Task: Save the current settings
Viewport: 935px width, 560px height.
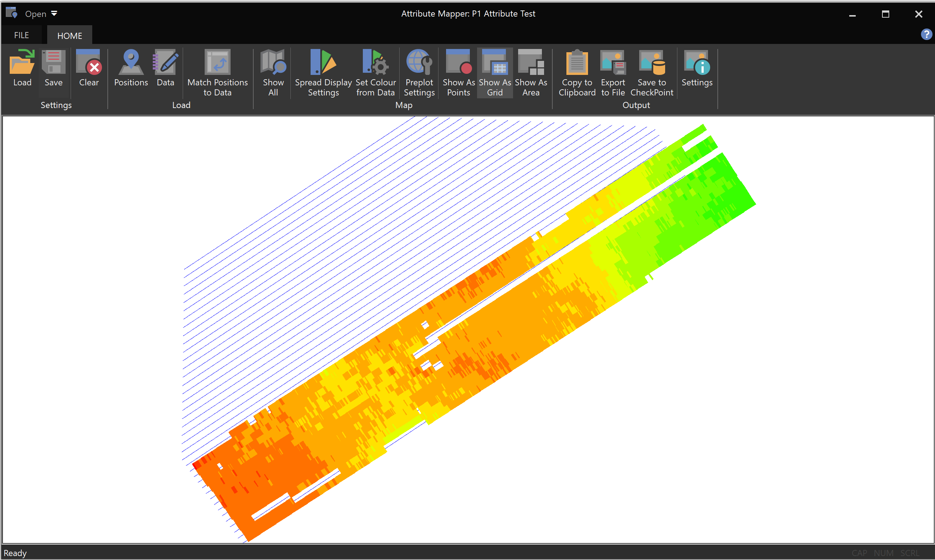Action: [53, 68]
